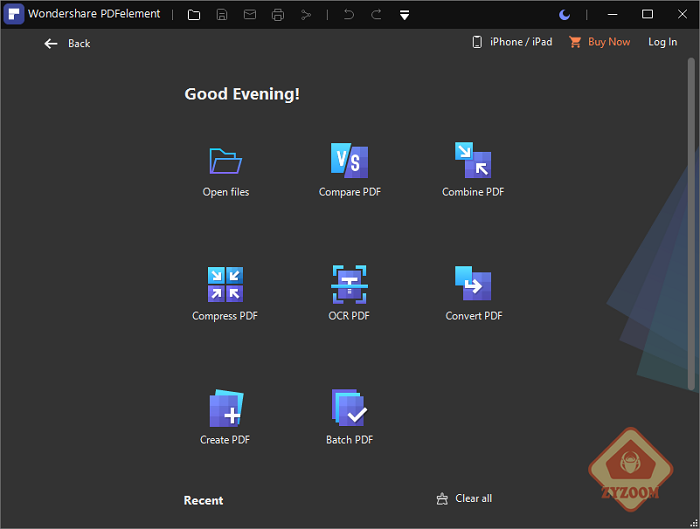700x529 pixels.
Task: Expand the quick access toolbar dropdown
Action: (x=404, y=15)
